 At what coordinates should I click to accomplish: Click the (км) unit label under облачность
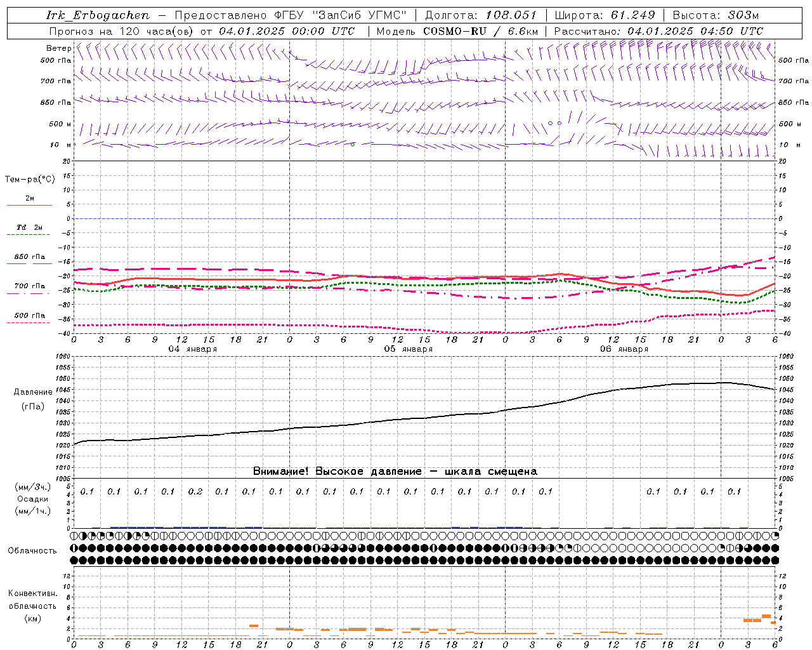coord(33,618)
